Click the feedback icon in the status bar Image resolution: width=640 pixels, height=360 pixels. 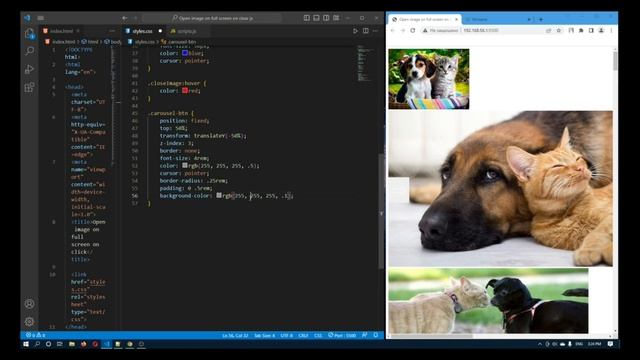[364, 335]
